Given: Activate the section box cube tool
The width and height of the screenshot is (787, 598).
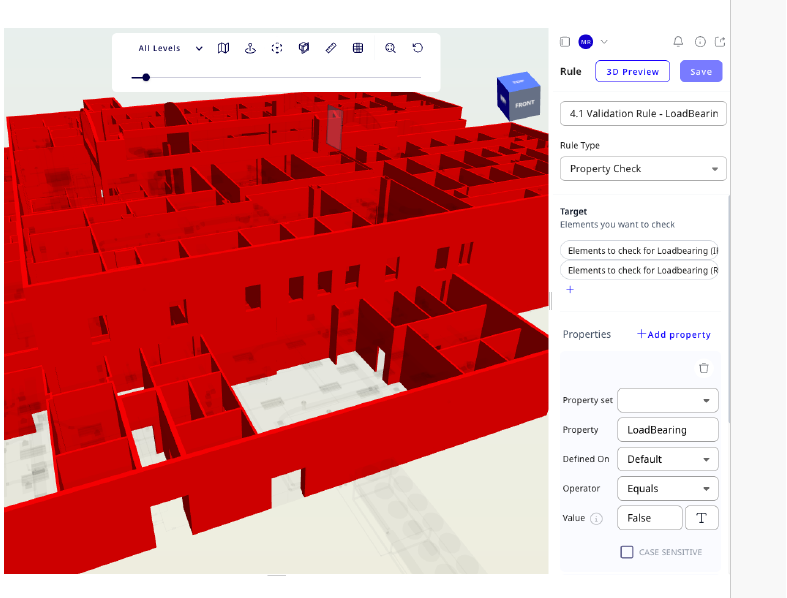Looking at the screenshot, I should pyautogui.click(x=304, y=48).
